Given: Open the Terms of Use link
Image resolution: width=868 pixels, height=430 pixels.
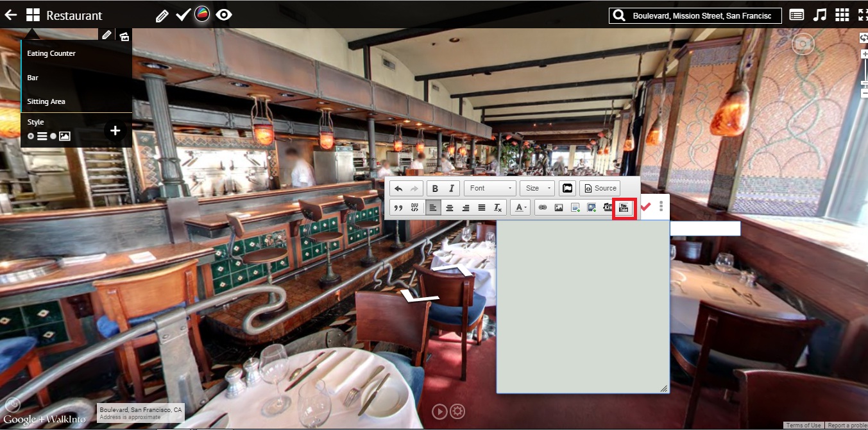Looking at the screenshot, I should pos(803,426).
